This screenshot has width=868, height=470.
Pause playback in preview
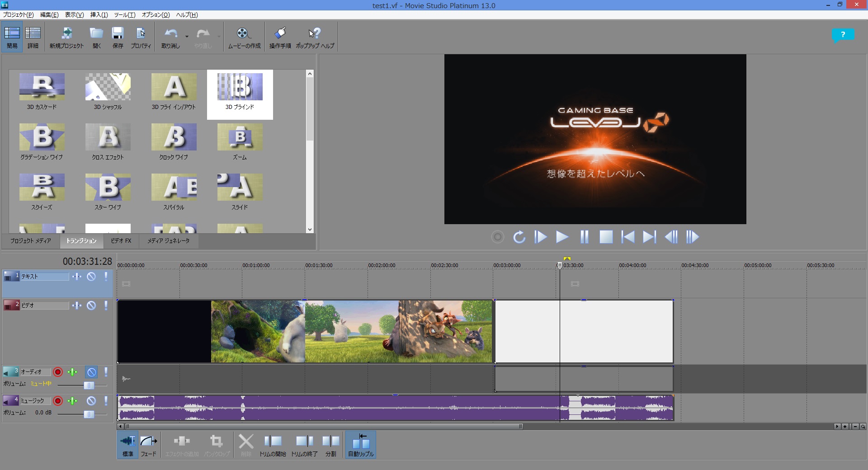pos(584,237)
